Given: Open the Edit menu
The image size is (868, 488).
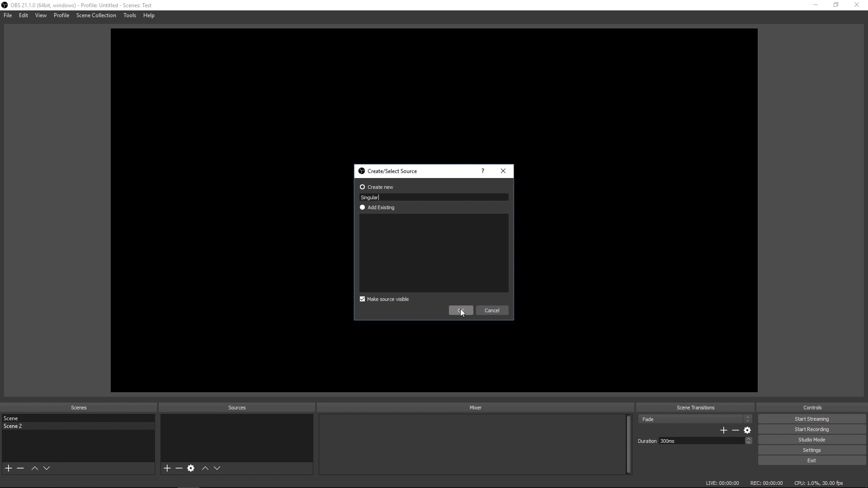Looking at the screenshot, I should tap(24, 15).
